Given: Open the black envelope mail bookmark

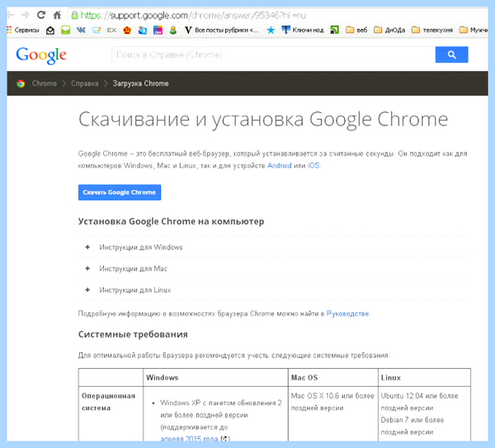Looking at the screenshot, I should click(x=50, y=31).
